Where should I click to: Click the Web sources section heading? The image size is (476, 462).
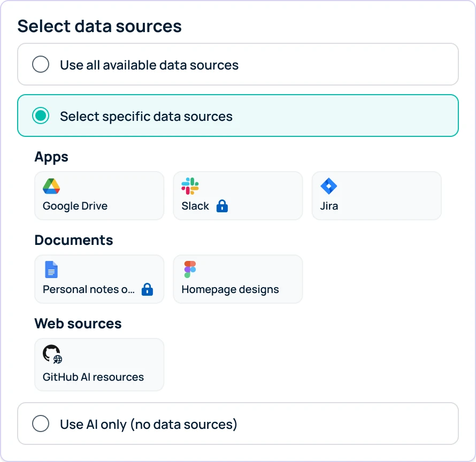(78, 324)
